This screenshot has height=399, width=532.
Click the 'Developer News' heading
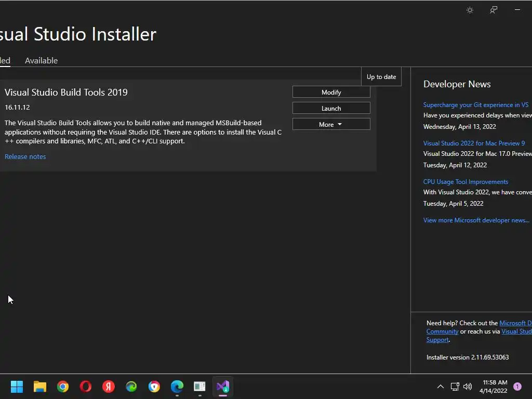click(457, 84)
